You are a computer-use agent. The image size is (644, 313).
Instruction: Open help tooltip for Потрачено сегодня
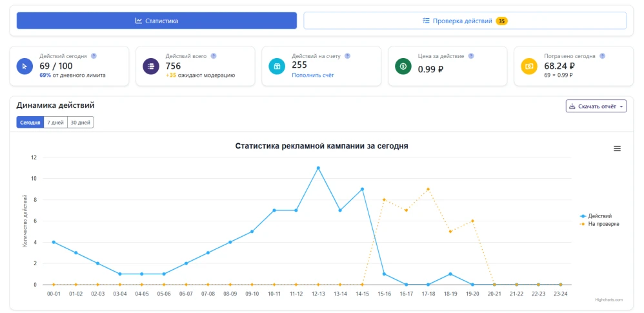pos(602,56)
